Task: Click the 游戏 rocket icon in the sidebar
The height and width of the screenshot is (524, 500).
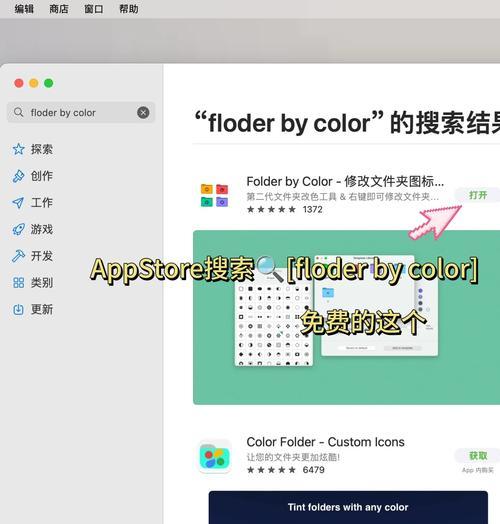Action: click(x=18, y=229)
